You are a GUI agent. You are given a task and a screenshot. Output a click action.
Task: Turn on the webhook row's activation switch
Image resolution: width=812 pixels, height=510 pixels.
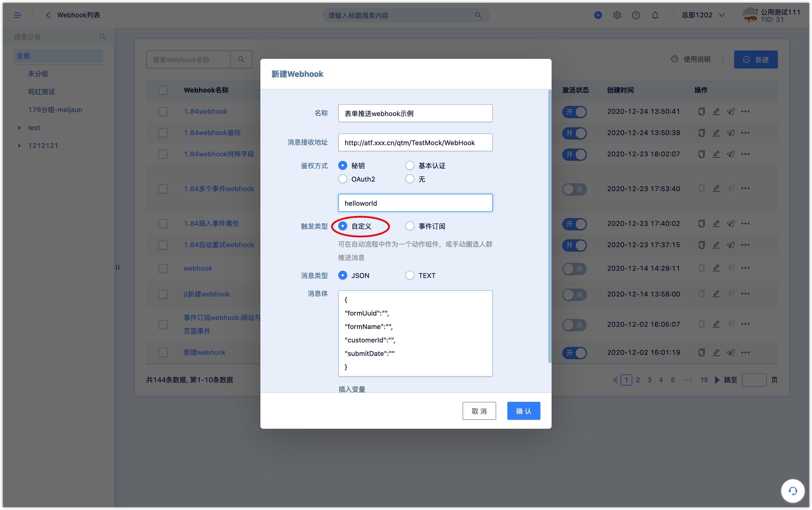(574, 269)
